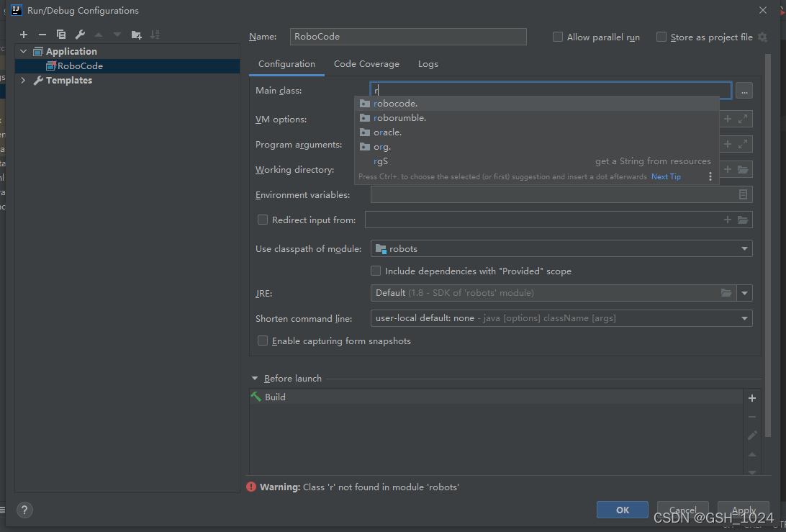Remove before launch task minus icon
Screen dimensions: 786x532
point(752,417)
